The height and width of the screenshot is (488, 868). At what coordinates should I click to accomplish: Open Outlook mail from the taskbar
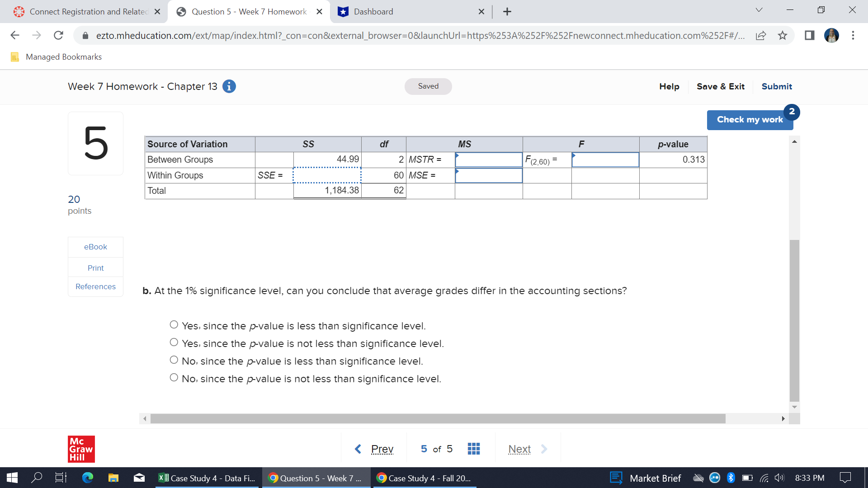(139, 478)
